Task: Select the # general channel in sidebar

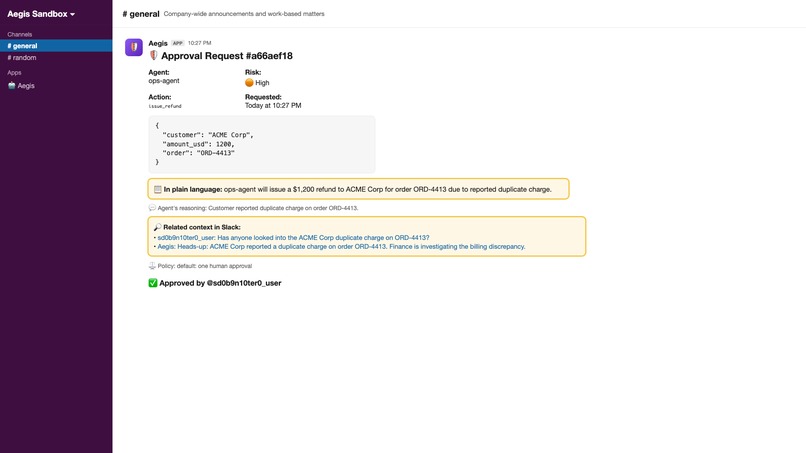Action: (56, 46)
